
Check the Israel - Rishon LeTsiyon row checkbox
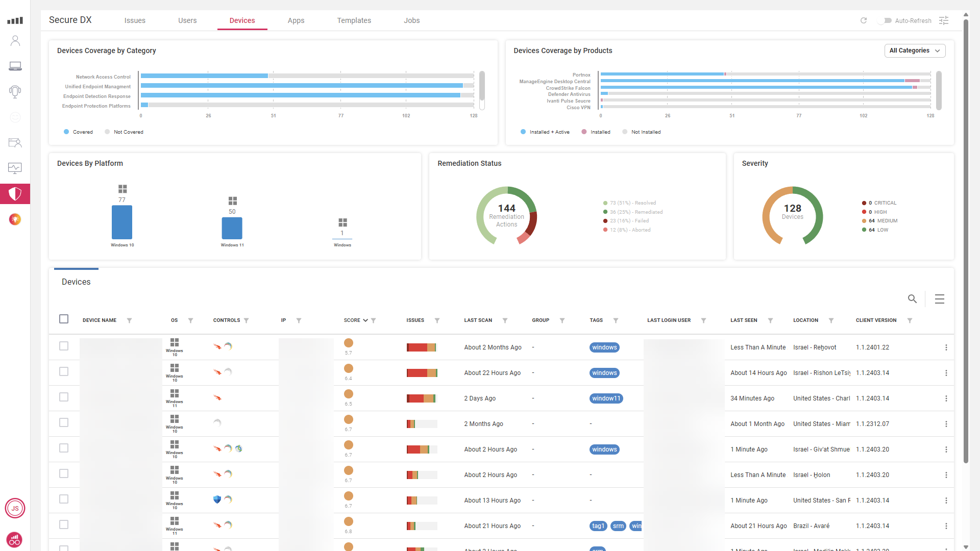click(64, 371)
